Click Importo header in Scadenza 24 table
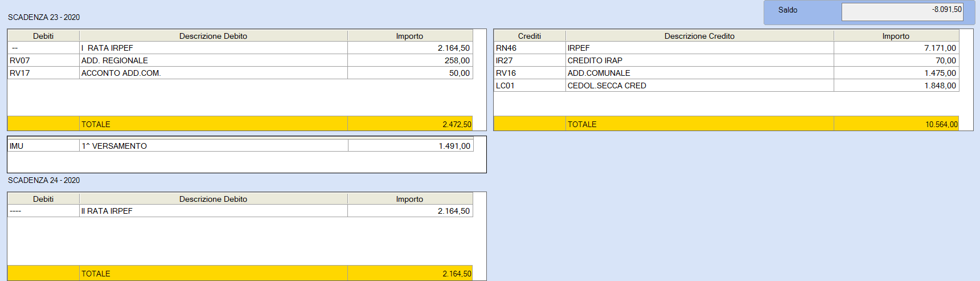The image size is (980, 281). pos(410,199)
